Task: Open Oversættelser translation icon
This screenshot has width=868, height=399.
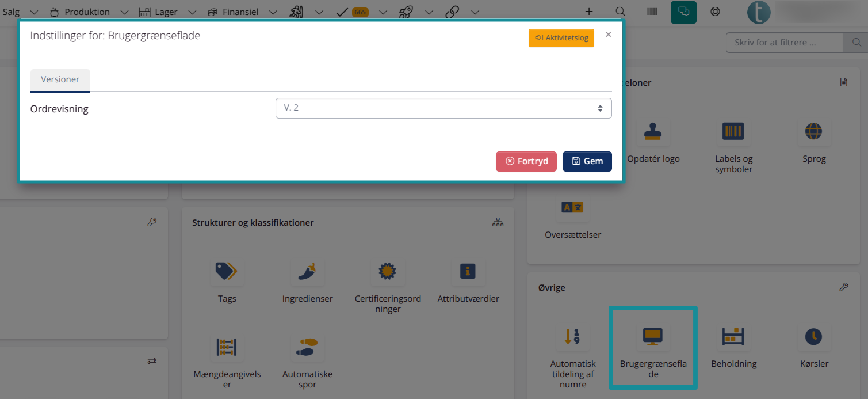Action: tap(572, 208)
